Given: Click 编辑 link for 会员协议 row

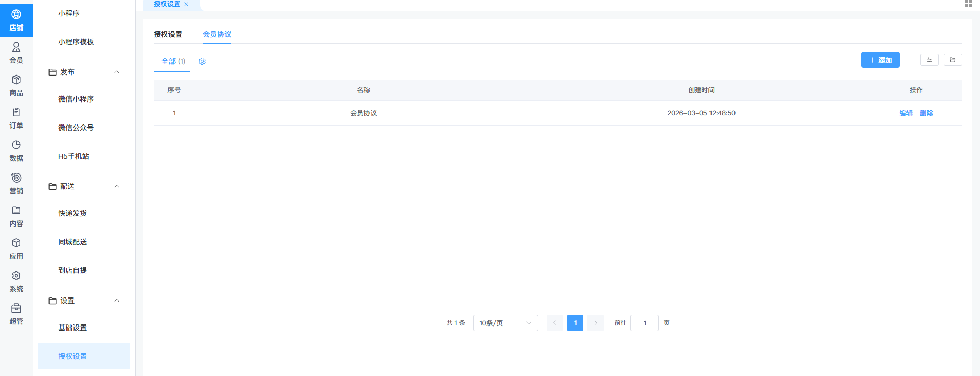Looking at the screenshot, I should coord(906,113).
